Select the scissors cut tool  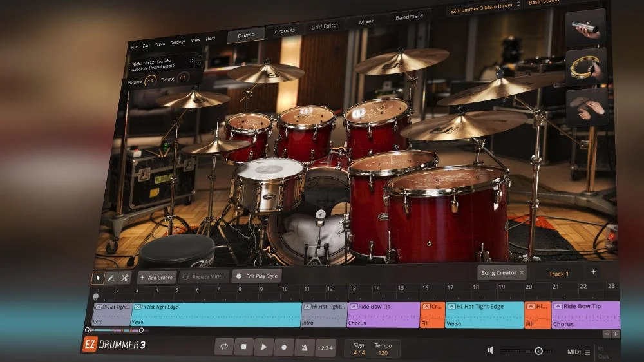click(124, 278)
